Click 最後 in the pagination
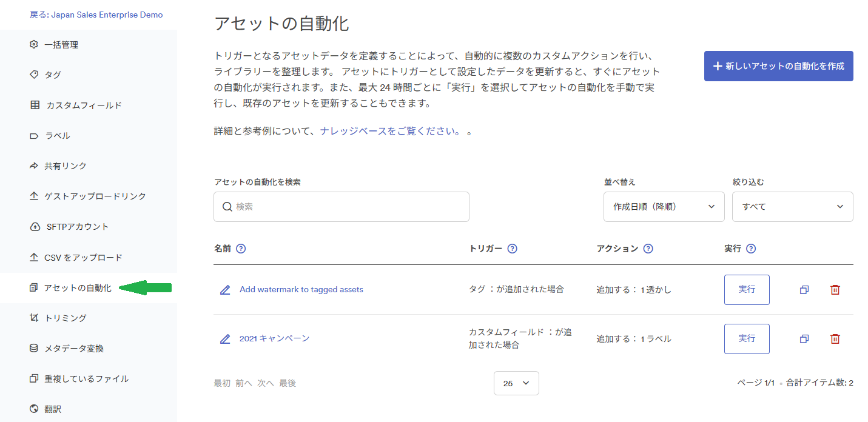This screenshot has width=868, height=422. coord(288,383)
